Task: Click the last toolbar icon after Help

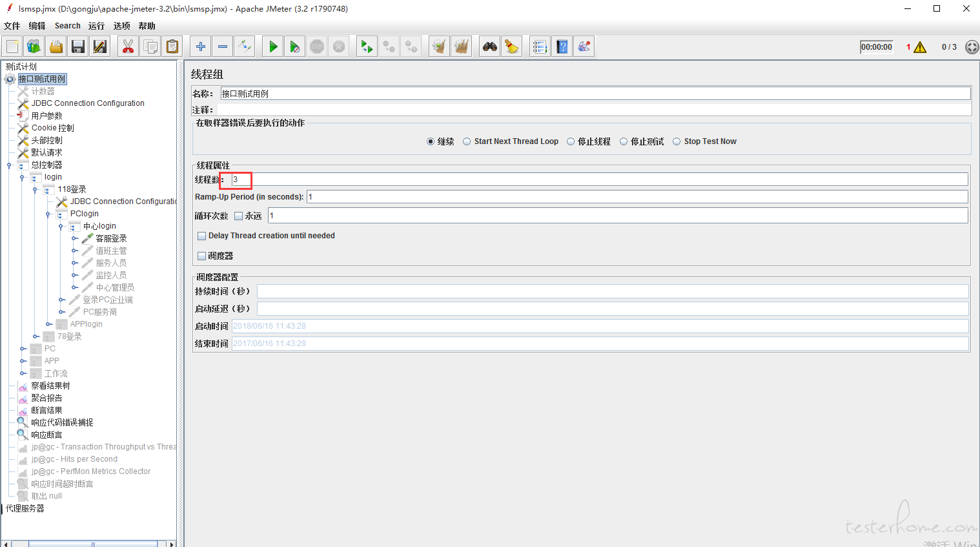Action: (x=584, y=46)
